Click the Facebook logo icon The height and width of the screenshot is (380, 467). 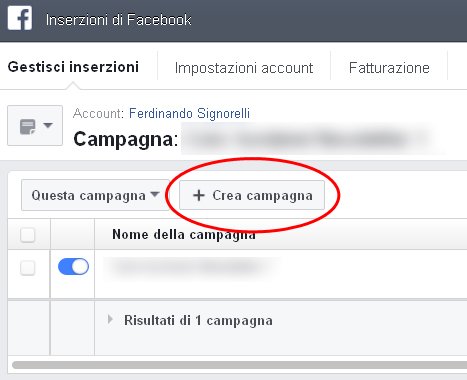point(20,18)
